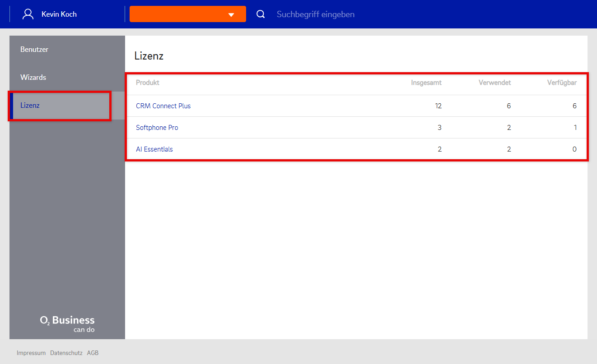Open the AGB footer link

point(93,353)
